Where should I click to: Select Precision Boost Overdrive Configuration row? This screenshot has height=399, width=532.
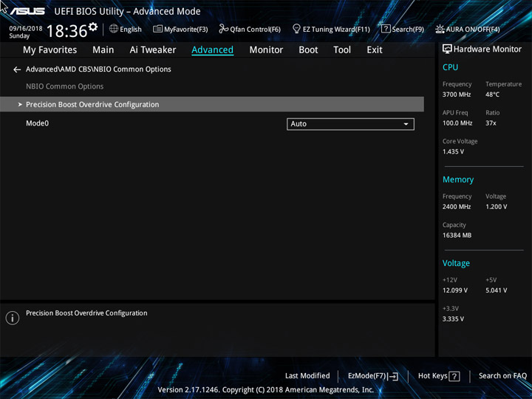pyautogui.click(x=212, y=104)
